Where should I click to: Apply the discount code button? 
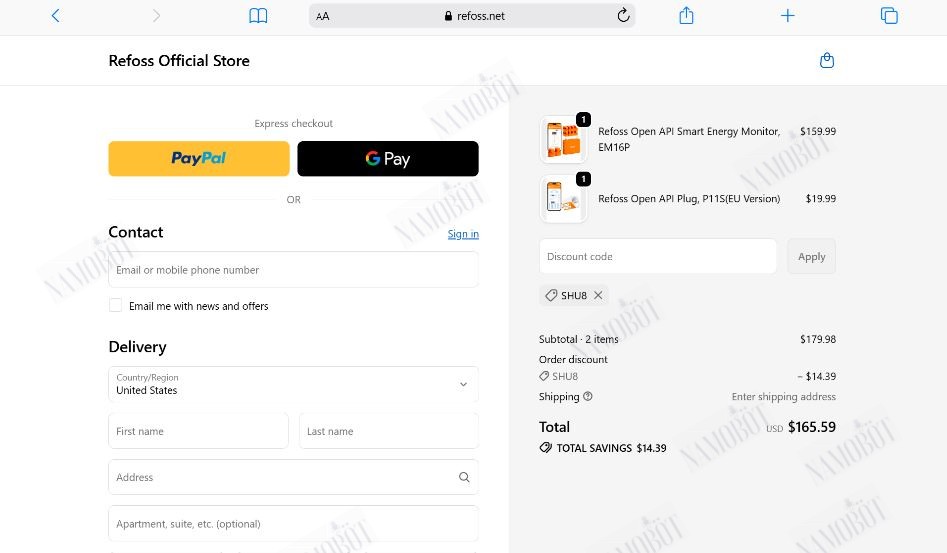[x=811, y=257]
